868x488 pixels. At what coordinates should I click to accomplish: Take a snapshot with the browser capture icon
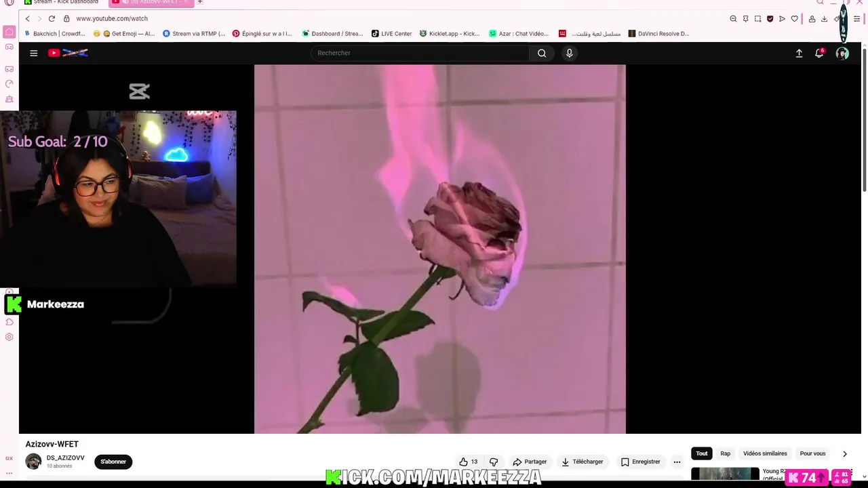point(757,19)
